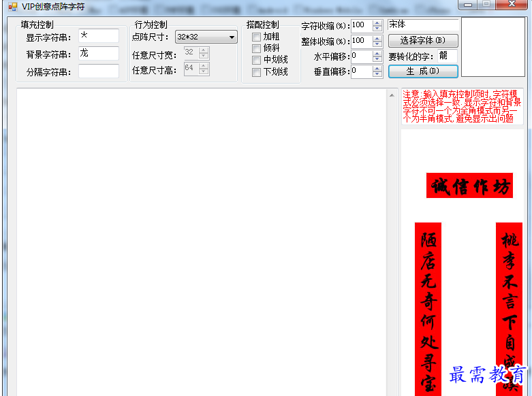The image size is (532, 396).
Task: Click the 水平偏移 value field
Action: pos(362,56)
